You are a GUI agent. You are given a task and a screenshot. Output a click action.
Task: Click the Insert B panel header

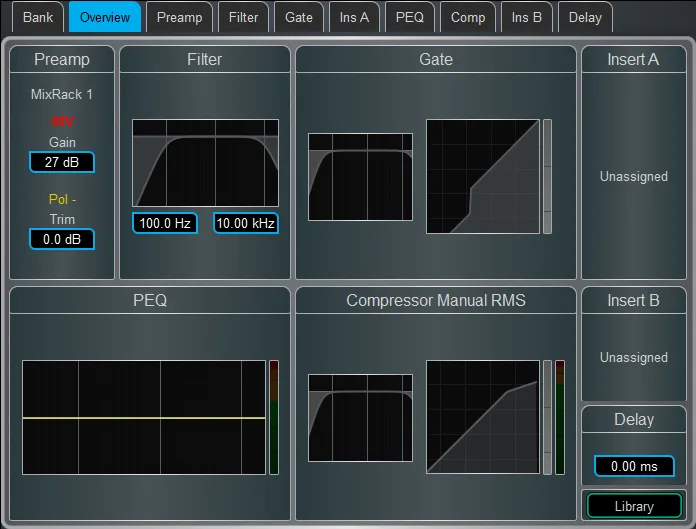[634, 300]
